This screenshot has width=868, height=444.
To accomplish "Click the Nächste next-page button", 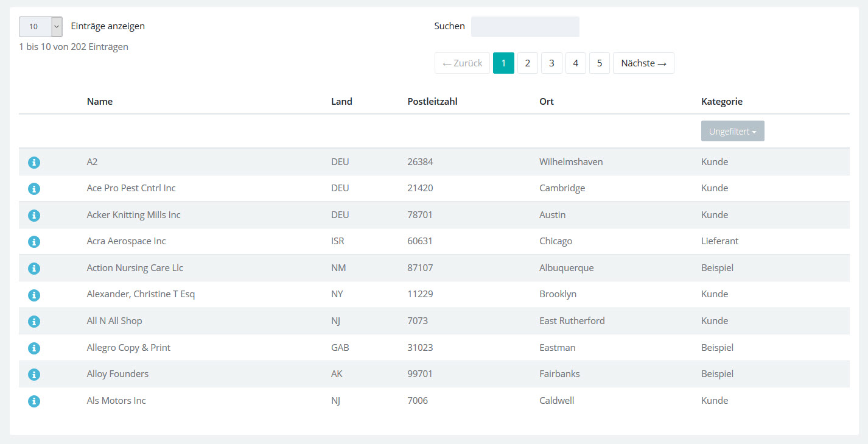I will coord(643,63).
